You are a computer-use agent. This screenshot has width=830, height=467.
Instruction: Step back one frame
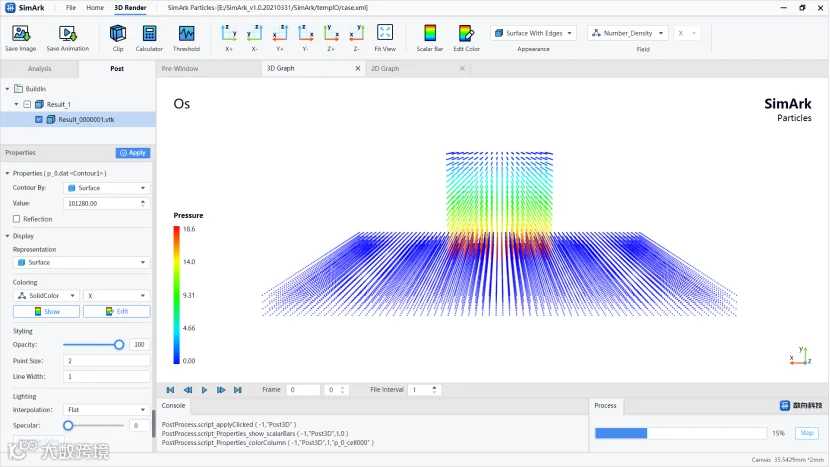(x=187, y=390)
